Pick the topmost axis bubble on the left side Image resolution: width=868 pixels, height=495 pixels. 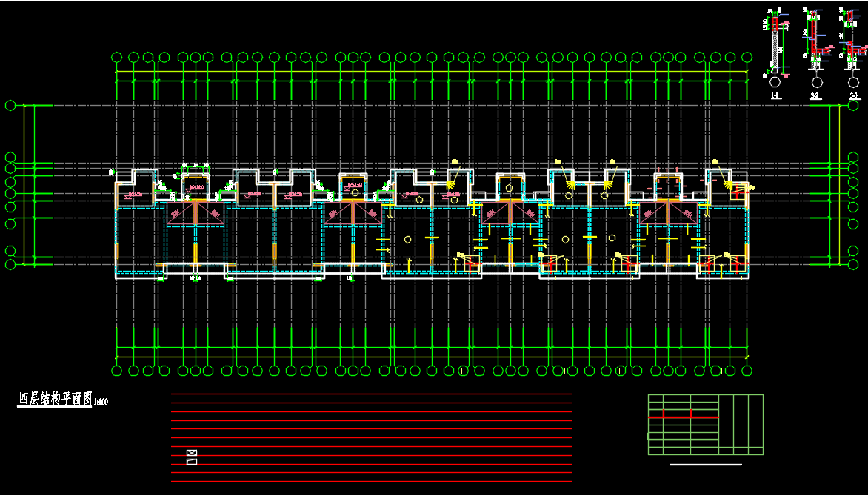10,105
